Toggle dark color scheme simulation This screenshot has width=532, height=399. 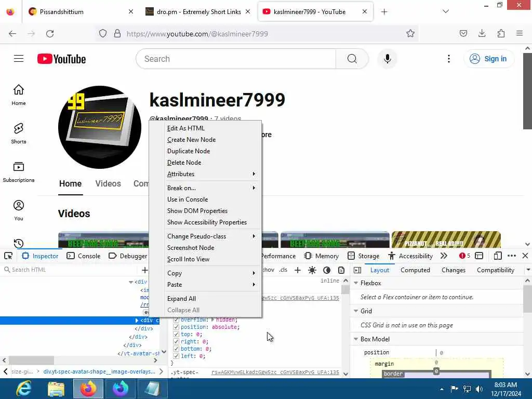[327, 270]
